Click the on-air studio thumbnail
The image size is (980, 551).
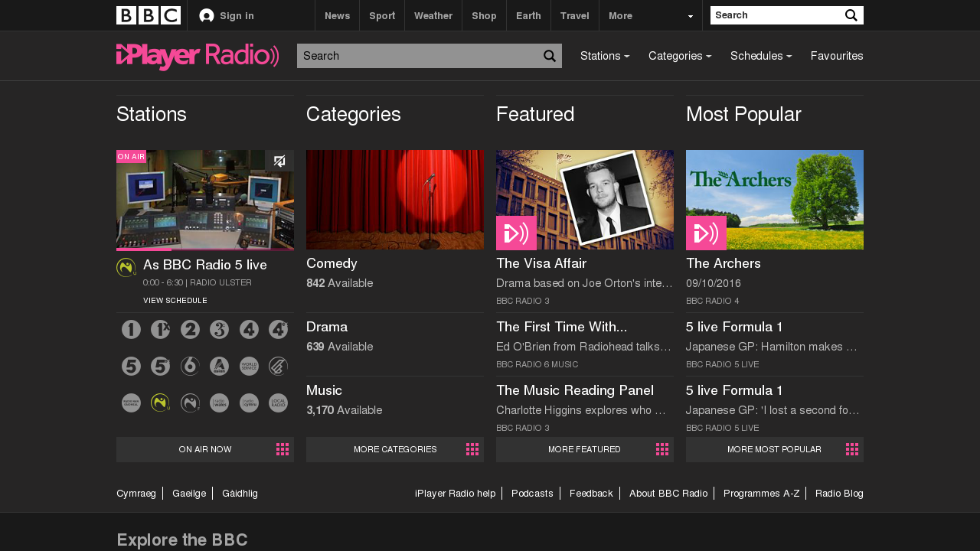[x=205, y=200]
